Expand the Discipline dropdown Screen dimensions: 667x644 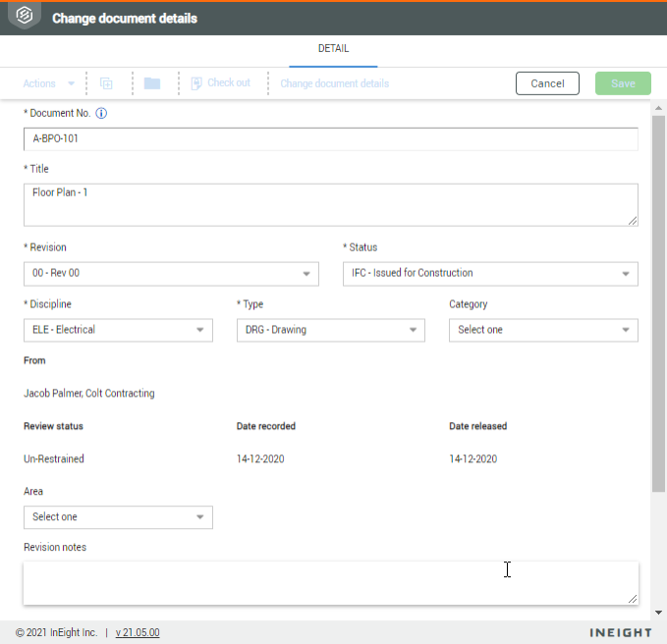coord(118,331)
